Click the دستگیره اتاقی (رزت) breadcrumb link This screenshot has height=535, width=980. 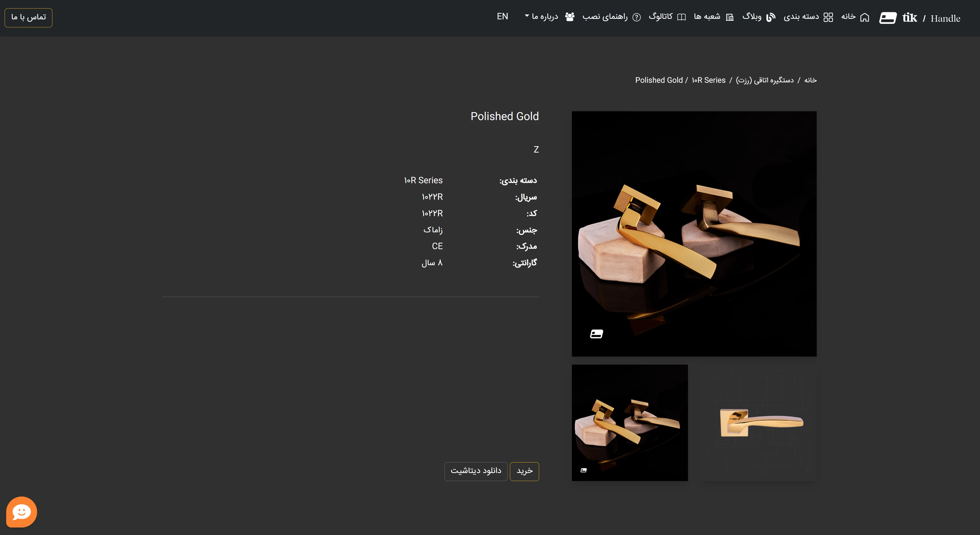[x=765, y=80]
